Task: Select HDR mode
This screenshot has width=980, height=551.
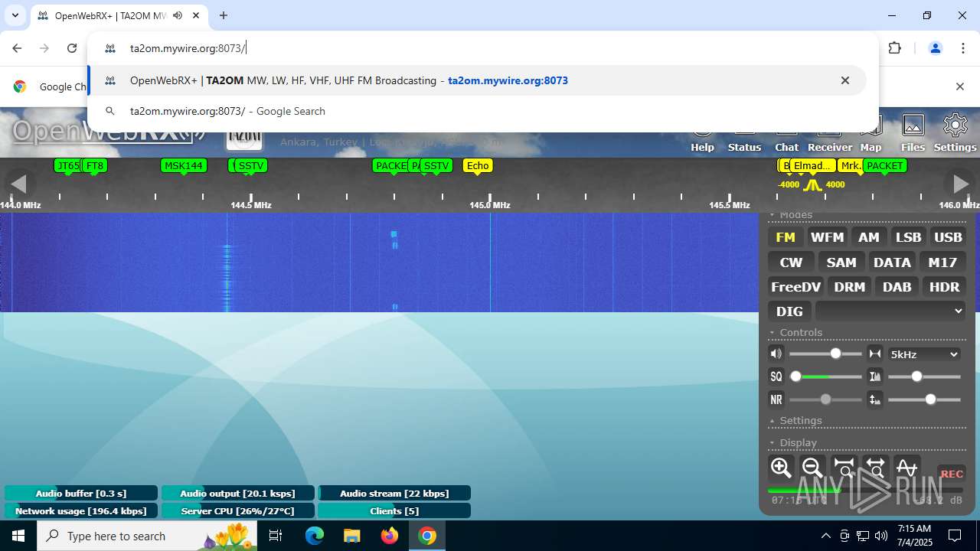Action: (944, 287)
